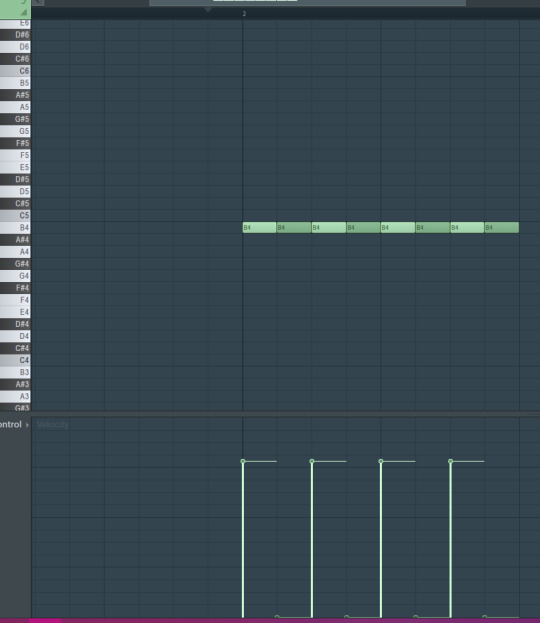The image size is (540, 623).
Task: Open the Control target dropdown arrow
Action: [27, 425]
